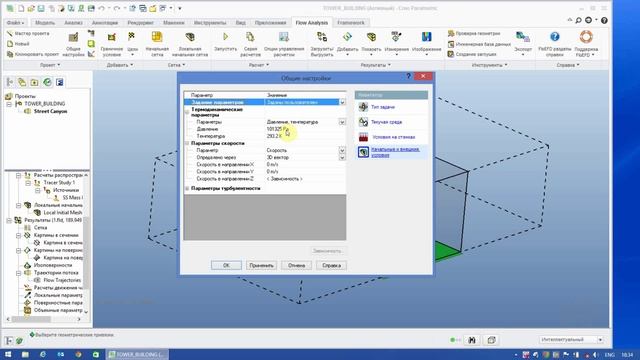Viewport: 640px width, 360px height.
Task: Click Новый project icon
Action: pos(18,44)
